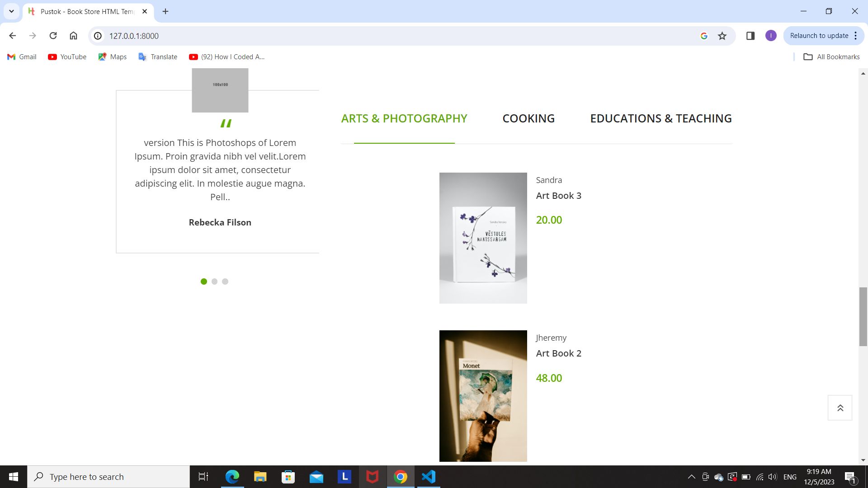Screen dimensions: 868x488
Task: Select the third testimonial slider dot
Action: click(x=225, y=282)
